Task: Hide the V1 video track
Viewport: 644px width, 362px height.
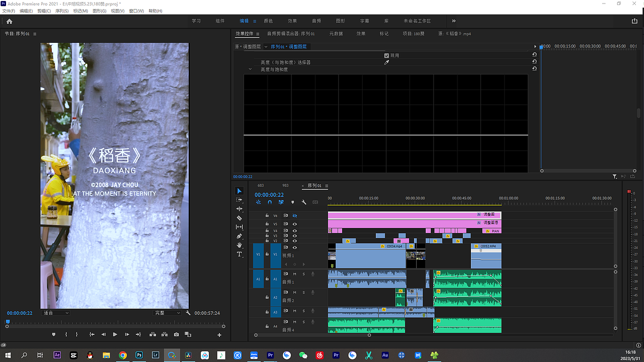Action: coord(295,247)
